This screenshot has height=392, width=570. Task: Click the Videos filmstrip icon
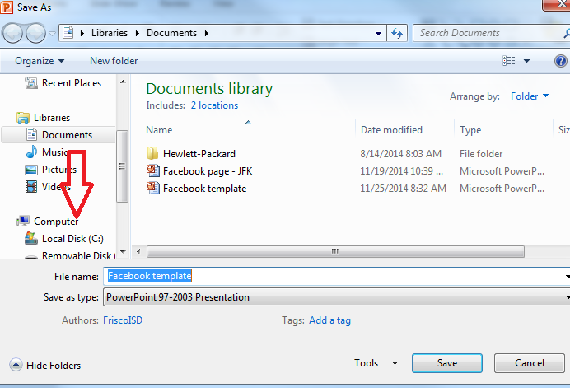point(31,187)
